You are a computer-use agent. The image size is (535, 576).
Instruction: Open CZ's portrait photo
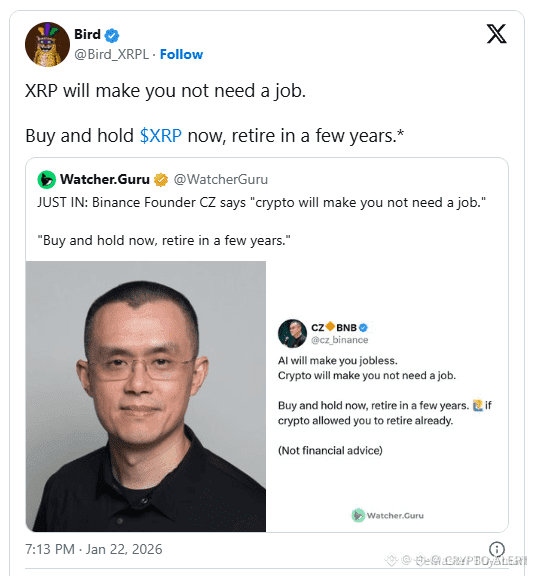pyautogui.click(x=146, y=396)
